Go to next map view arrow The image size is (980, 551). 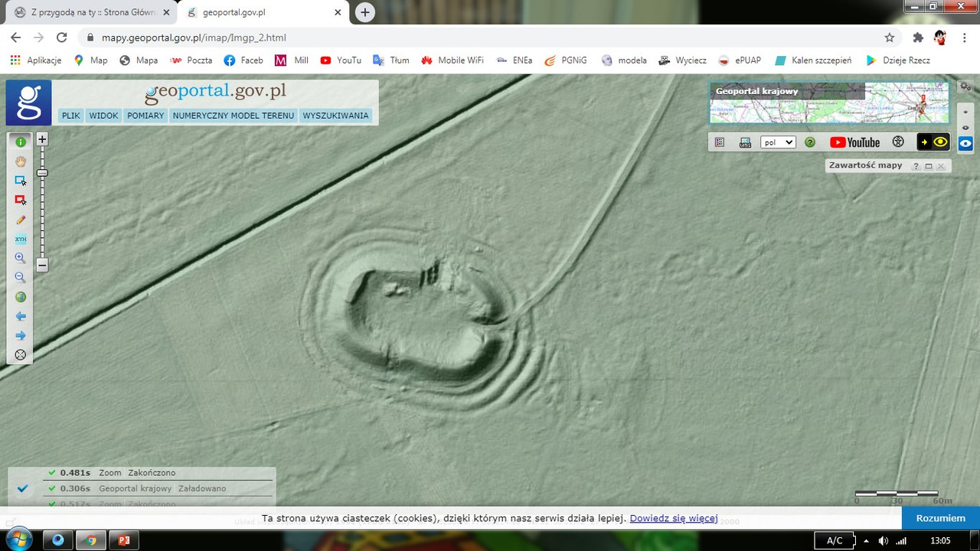[x=21, y=335]
